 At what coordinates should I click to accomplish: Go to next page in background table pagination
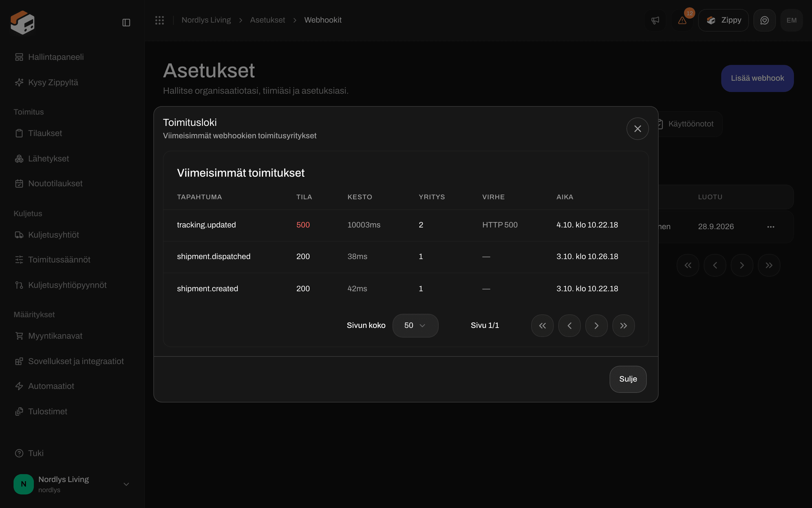pos(742,265)
